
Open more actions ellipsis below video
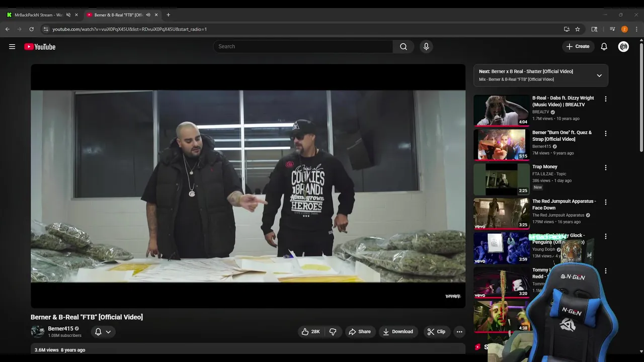point(459,332)
